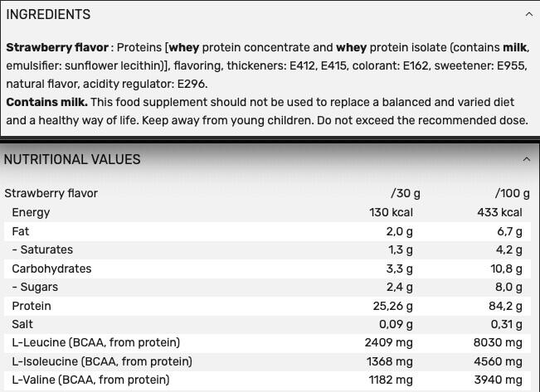Click the L-Leucine (BCAA, from protein) row

point(95,342)
